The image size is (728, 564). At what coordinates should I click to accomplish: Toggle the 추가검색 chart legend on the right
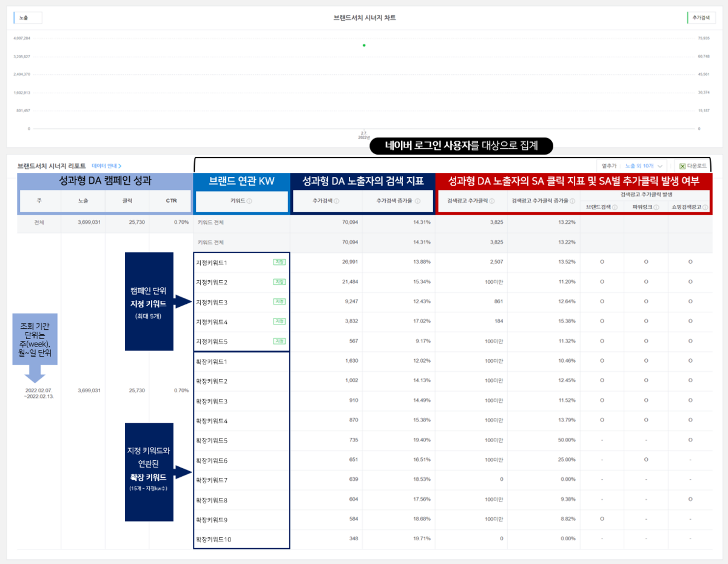703,18
